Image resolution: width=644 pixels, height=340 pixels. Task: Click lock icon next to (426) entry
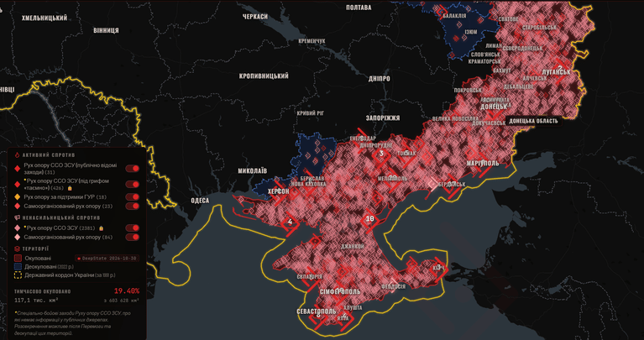[70, 188]
